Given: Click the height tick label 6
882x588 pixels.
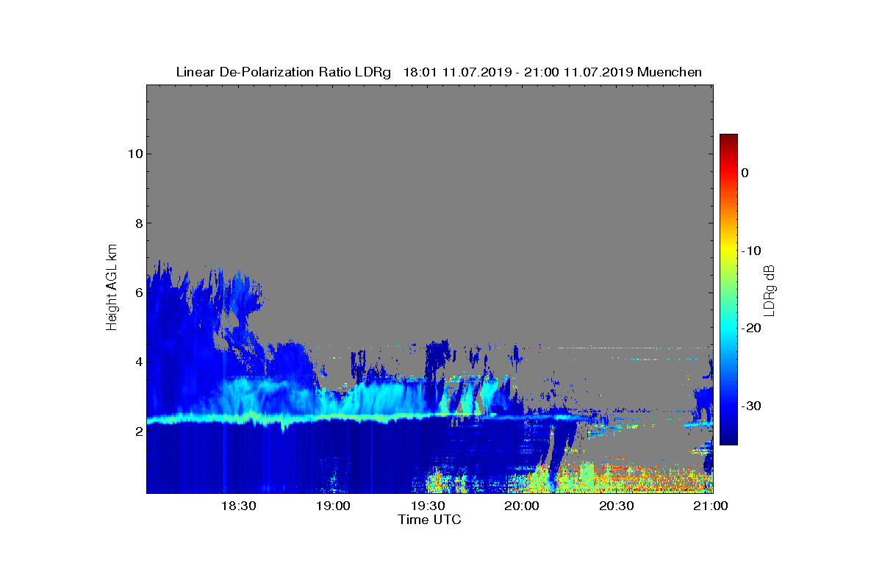Looking at the screenshot, I should click(137, 293).
